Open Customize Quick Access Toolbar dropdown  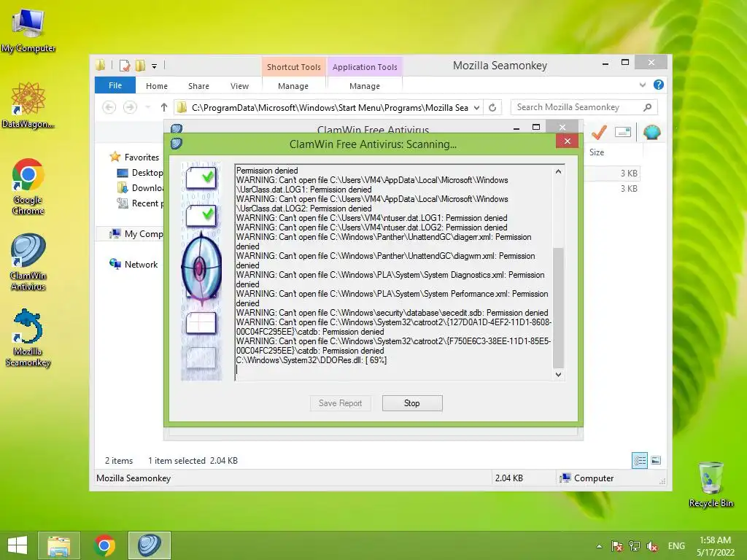click(155, 66)
